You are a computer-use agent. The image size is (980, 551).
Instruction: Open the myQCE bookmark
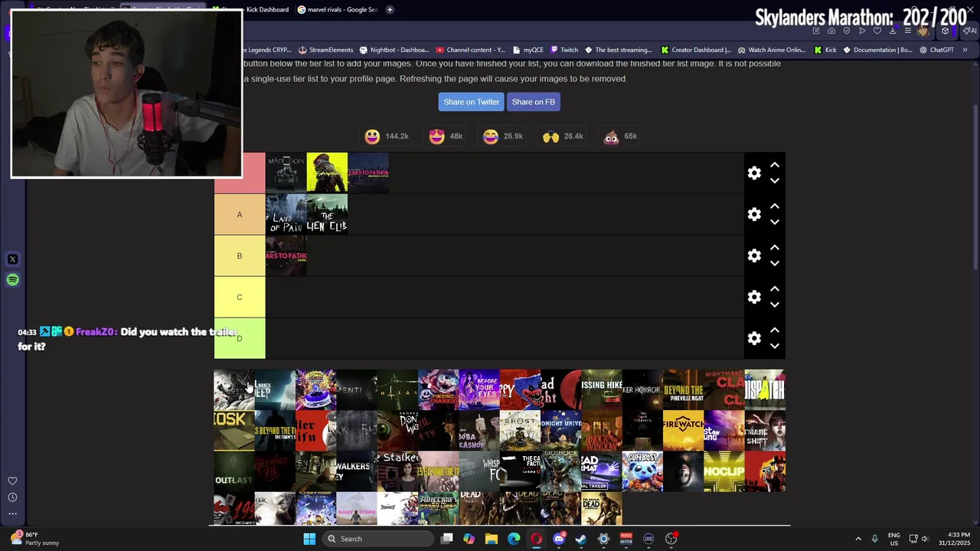[528, 50]
